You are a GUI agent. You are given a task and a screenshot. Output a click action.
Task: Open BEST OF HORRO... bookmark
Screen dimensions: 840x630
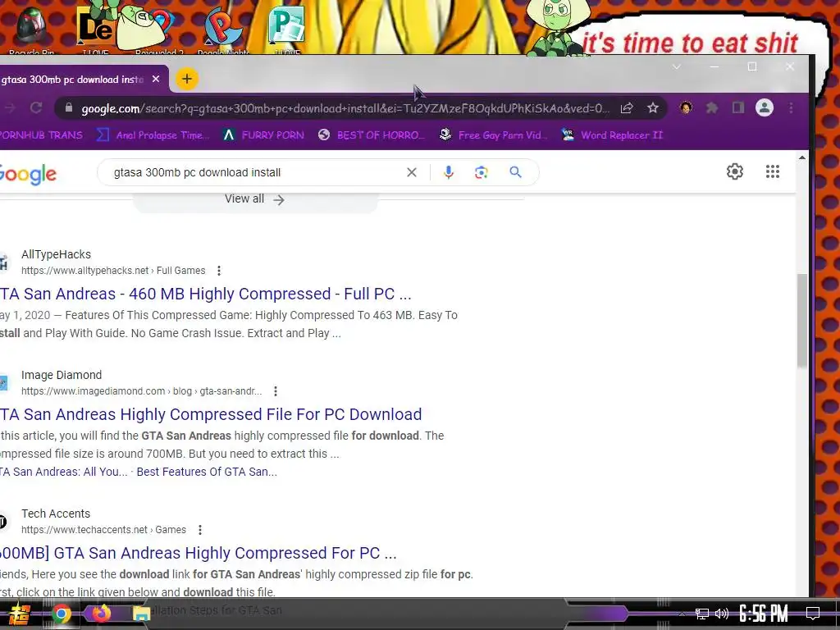pyautogui.click(x=371, y=135)
